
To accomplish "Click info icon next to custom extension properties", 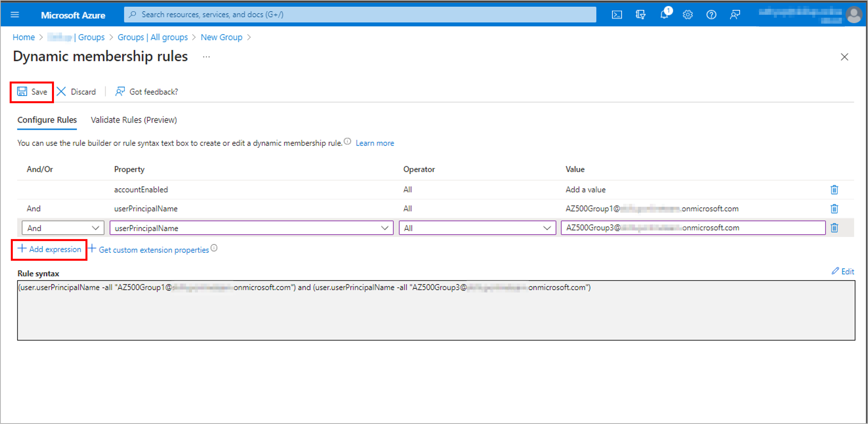I will pos(214,248).
